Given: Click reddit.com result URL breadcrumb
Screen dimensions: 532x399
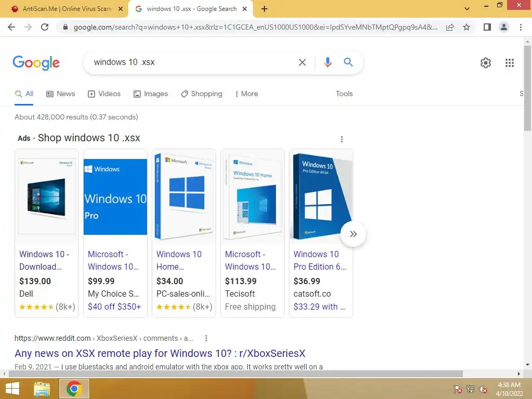Looking at the screenshot, I should (x=104, y=338).
